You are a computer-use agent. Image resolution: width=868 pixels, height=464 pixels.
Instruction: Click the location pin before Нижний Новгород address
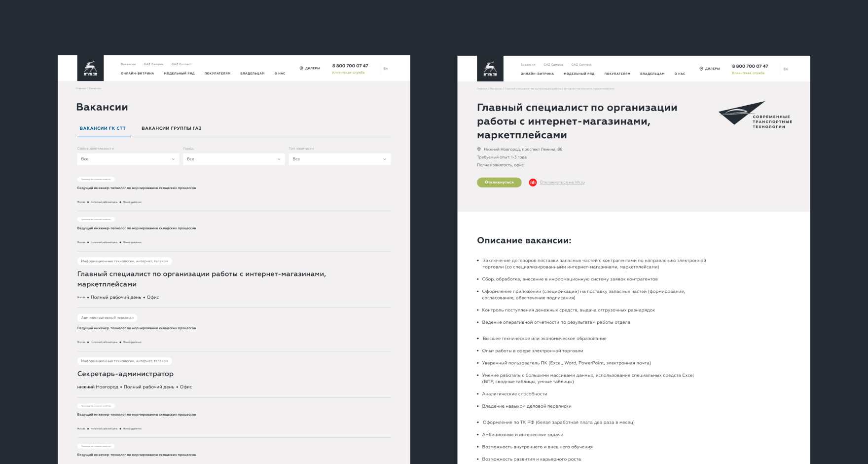pyautogui.click(x=478, y=149)
